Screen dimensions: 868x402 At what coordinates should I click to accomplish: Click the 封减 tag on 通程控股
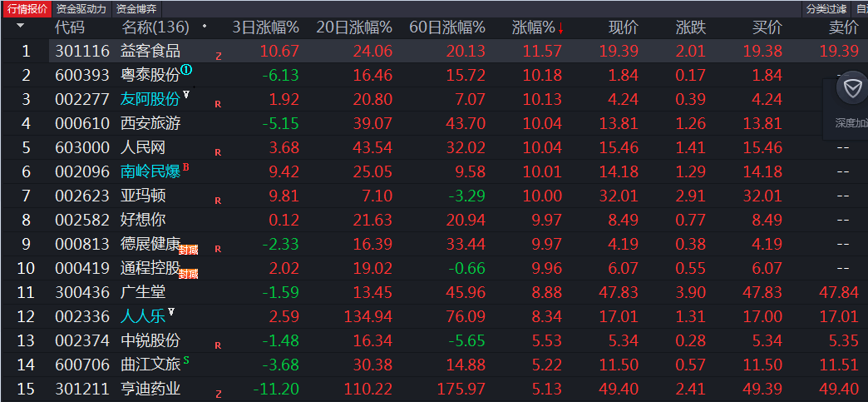189,274
